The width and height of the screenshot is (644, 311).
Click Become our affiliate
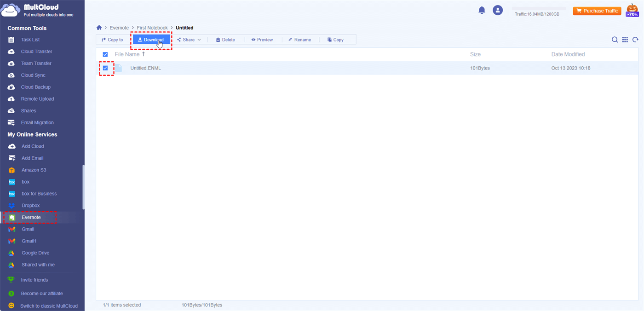[x=41, y=294]
